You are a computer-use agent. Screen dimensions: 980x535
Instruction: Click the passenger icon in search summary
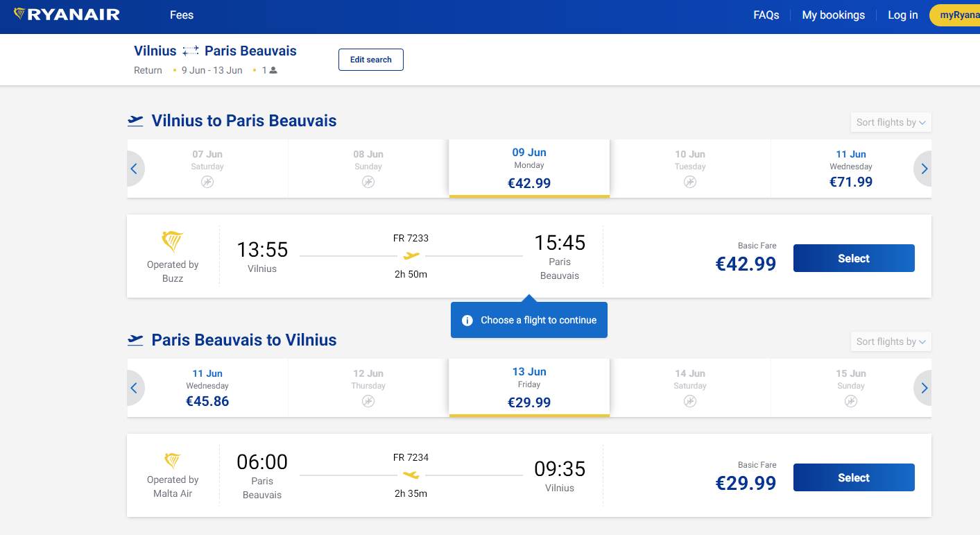273,70
